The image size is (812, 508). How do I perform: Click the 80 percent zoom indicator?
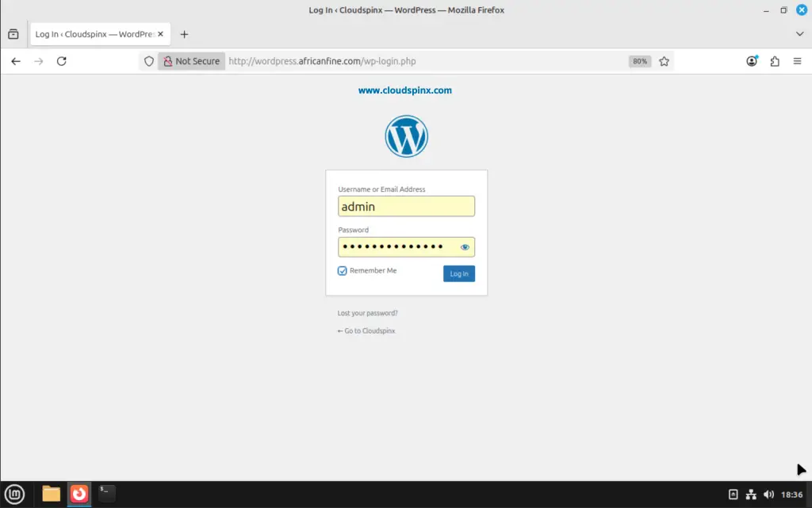639,61
